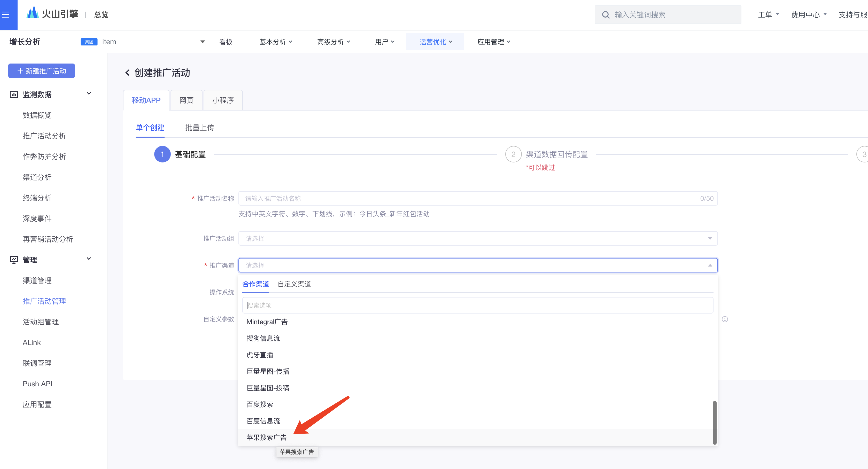Viewport: 868px width, 469px height.
Task: Open 推广活动管理 in sidebar
Action: pos(44,301)
